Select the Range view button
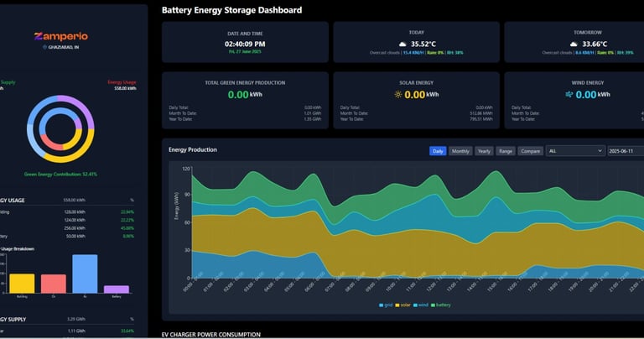The height and width of the screenshot is (339, 644). coord(505,151)
